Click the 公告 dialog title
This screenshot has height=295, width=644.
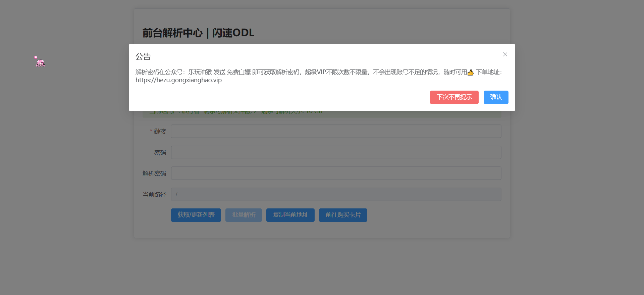coord(143,56)
